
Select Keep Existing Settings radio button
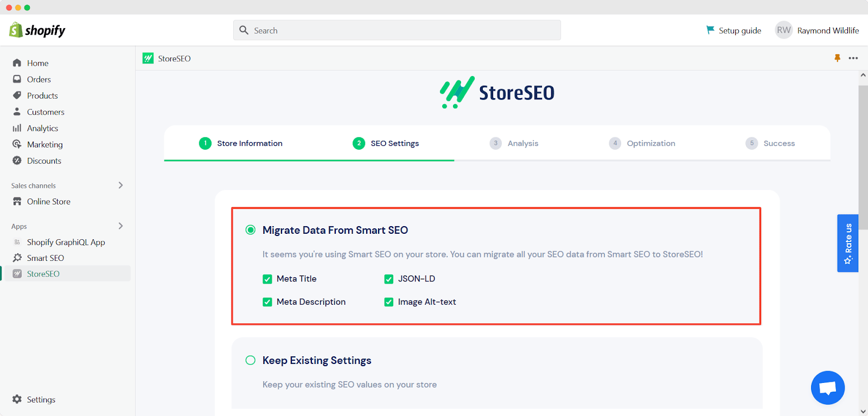250,360
